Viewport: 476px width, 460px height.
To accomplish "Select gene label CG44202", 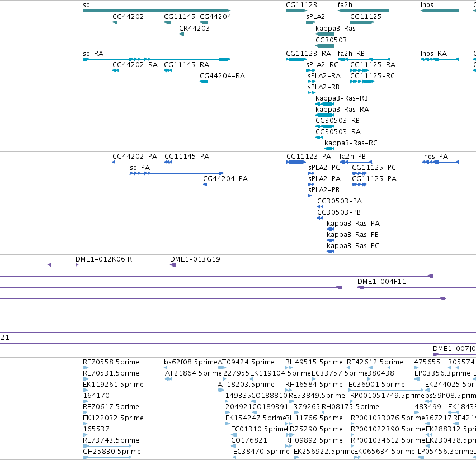I will pyautogui.click(x=128, y=17).
